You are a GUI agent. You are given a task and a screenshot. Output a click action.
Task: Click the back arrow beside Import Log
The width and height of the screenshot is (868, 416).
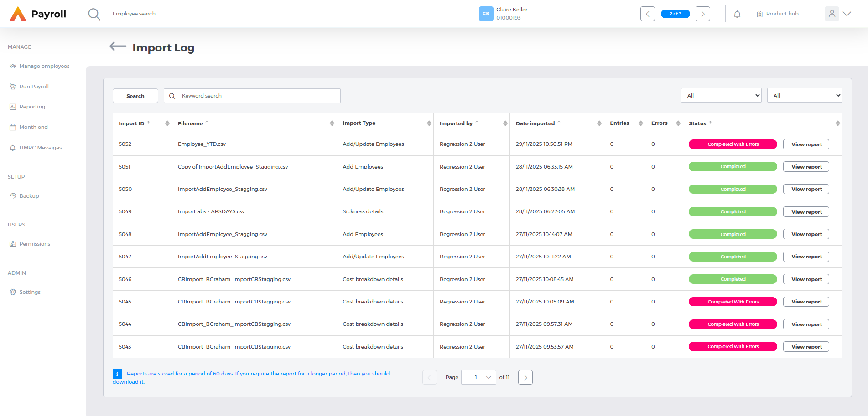pos(118,46)
